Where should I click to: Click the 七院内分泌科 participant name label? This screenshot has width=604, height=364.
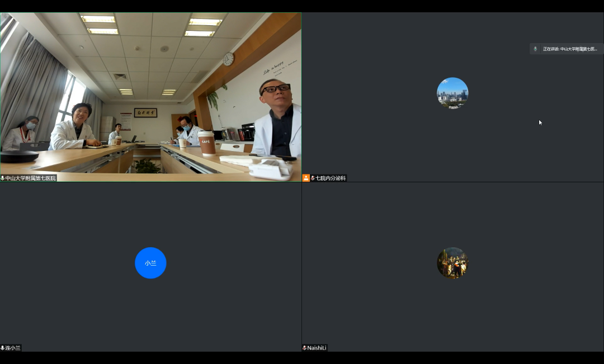(x=331, y=178)
